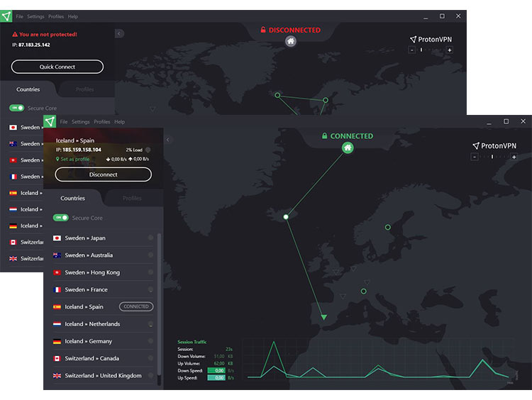Click the connect dot for Iceland » Netherlands
The width and height of the screenshot is (532, 400).
(x=150, y=324)
